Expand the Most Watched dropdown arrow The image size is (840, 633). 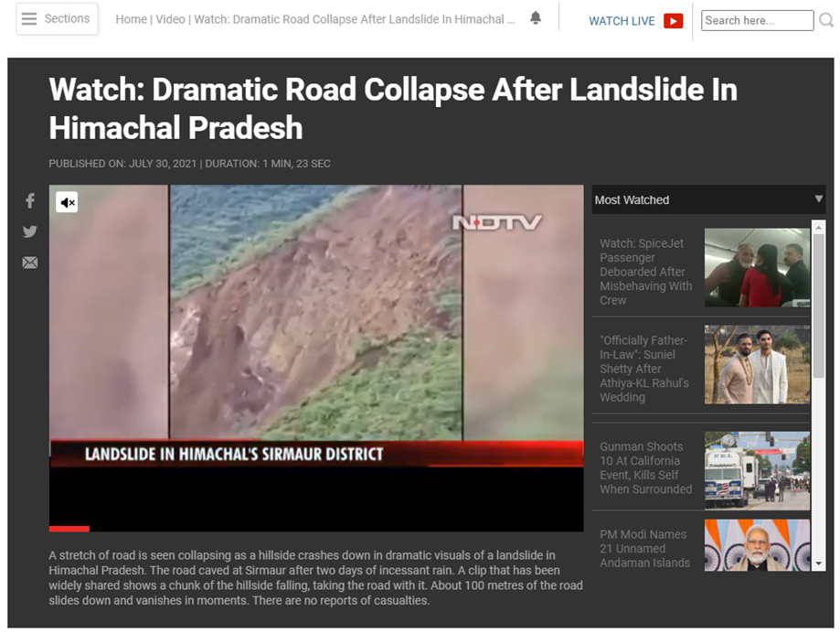pos(819,198)
